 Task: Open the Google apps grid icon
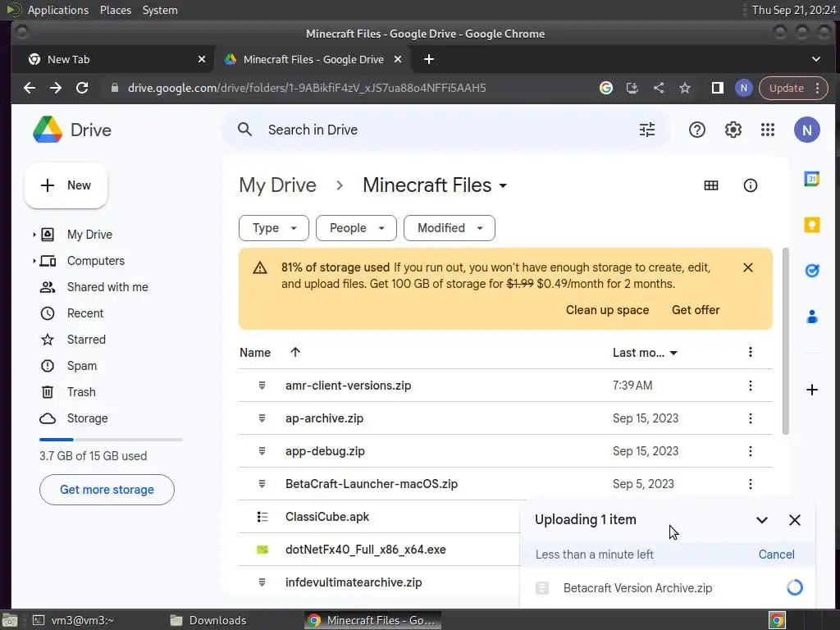768,130
